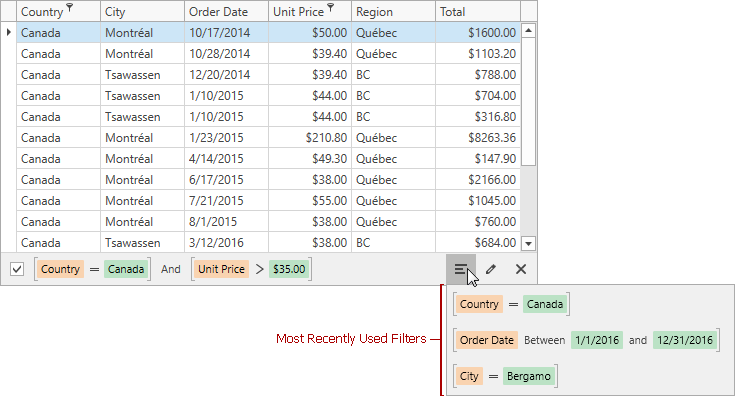This screenshot has height=396, width=735.
Task: Select the Total cell $316.80
Action: (478, 117)
